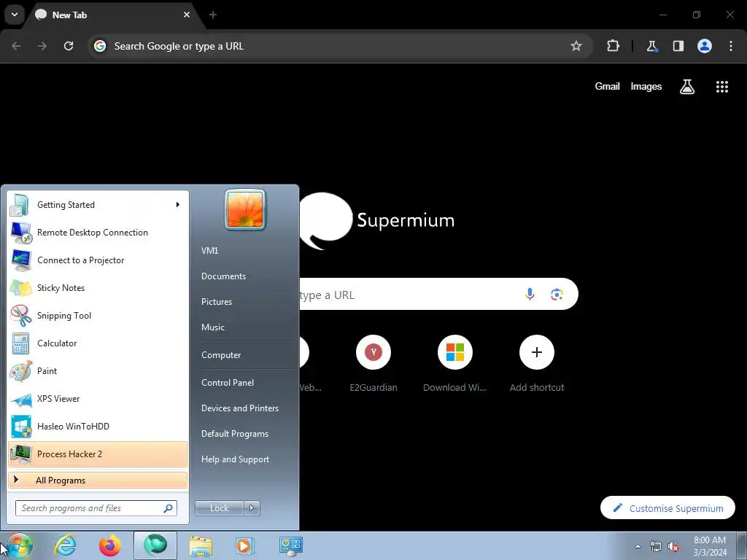Image resolution: width=747 pixels, height=560 pixels.
Task: Click the network tray icon
Action: [656, 546]
